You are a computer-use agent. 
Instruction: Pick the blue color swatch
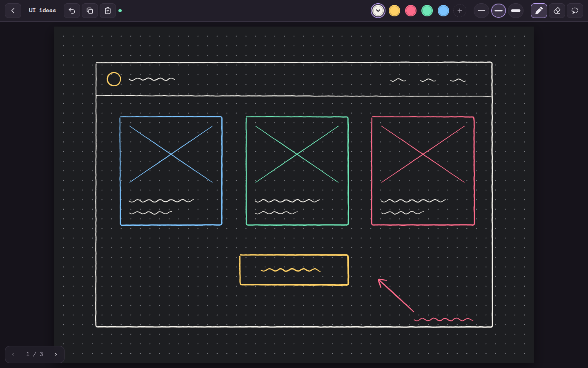coord(443,11)
